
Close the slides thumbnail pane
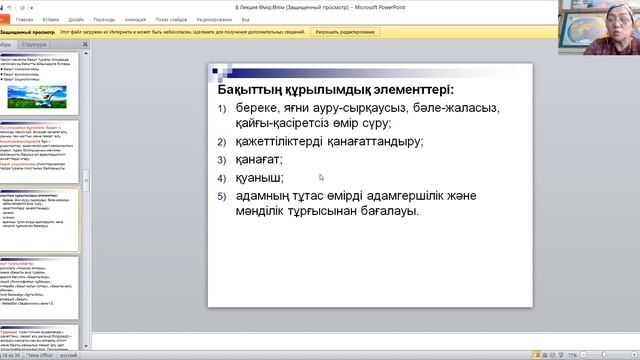tap(85, 44)
